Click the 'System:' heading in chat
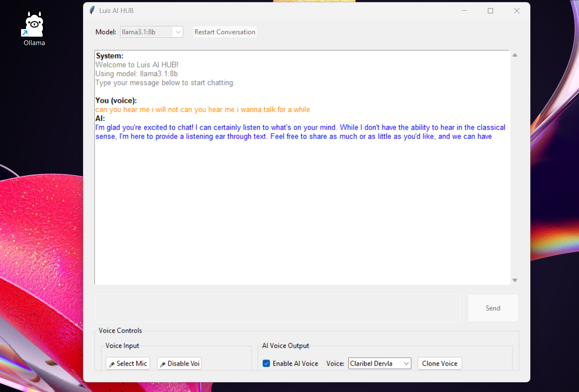This screenshot has height=392, width=579. (x=110, y=56)
